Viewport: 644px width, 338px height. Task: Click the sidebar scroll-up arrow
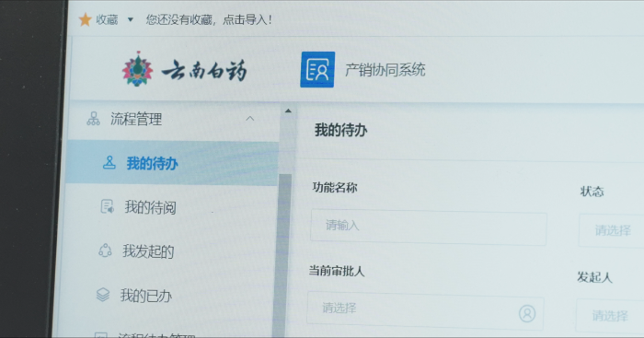point(288,111)
